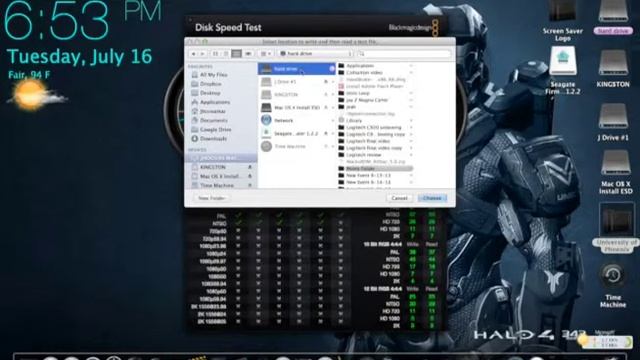Eject Mac OS X Install ESD in column

coord(326,108)
